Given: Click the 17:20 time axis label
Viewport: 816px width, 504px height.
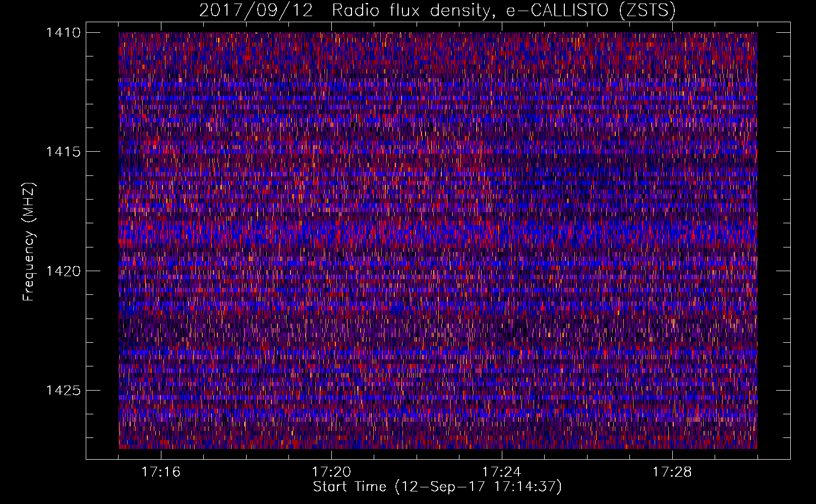Looking at the screenshot, I should 331,472.
